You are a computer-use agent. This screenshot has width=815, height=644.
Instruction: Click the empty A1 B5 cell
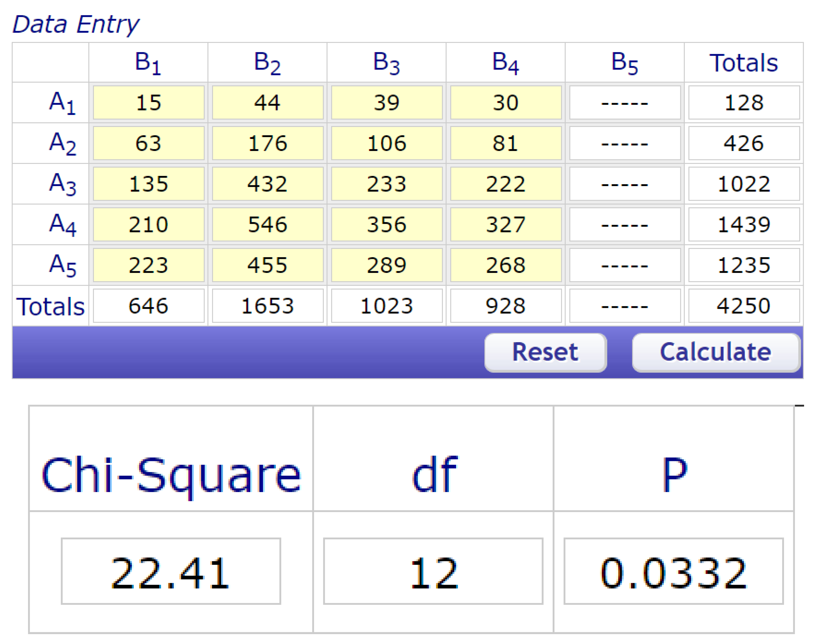click(x=625, y=103)
